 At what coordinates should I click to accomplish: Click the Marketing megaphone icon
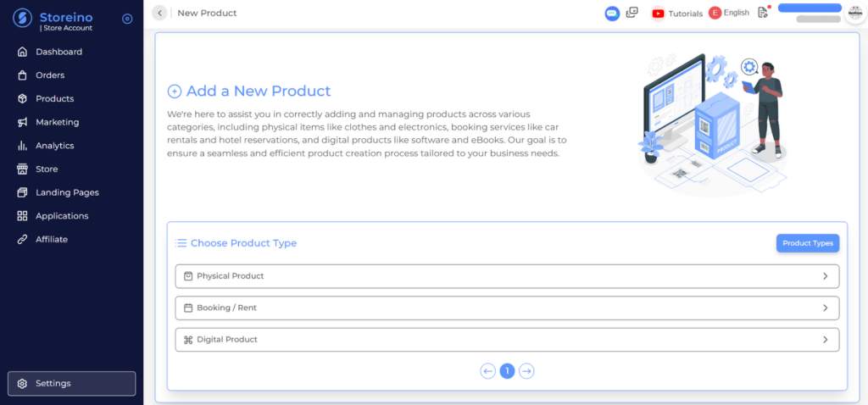[x=22, y=122]
